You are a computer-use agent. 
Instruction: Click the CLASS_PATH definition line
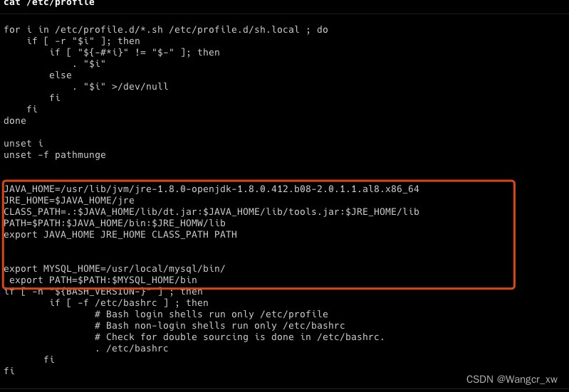click(x=212, y=212)
